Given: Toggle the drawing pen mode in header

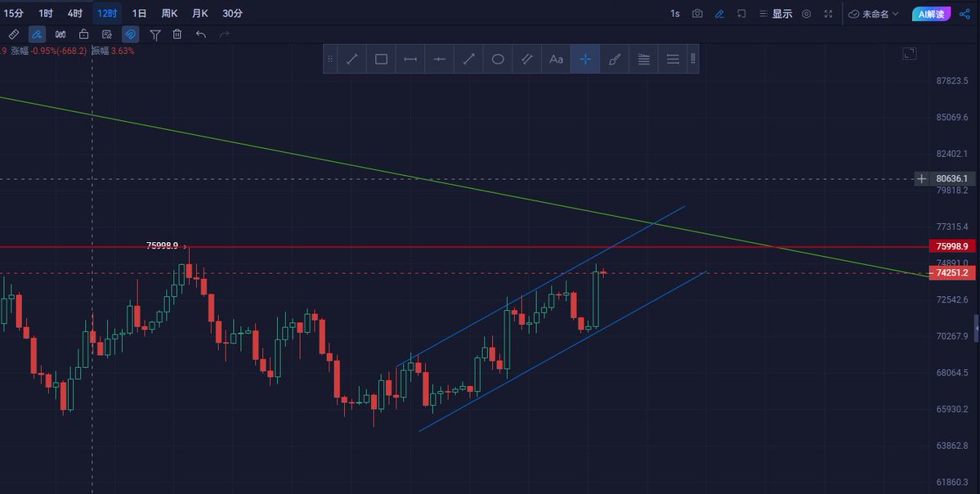Looking at the screenshot, I should [719, 14].
